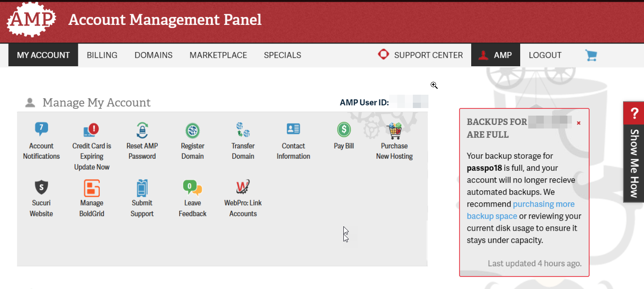The width and height of the screenshot is (644, 289).
Task: Open Purchase New Hosting
Action: (394, 130)
